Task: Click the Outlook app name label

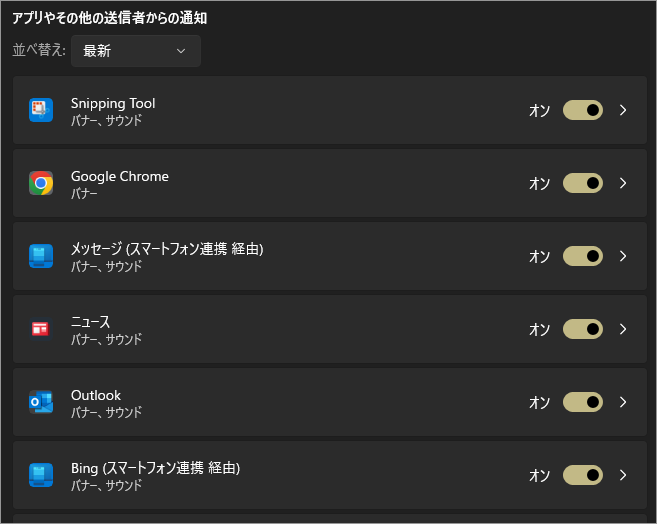Action: (x=95, y=395)
